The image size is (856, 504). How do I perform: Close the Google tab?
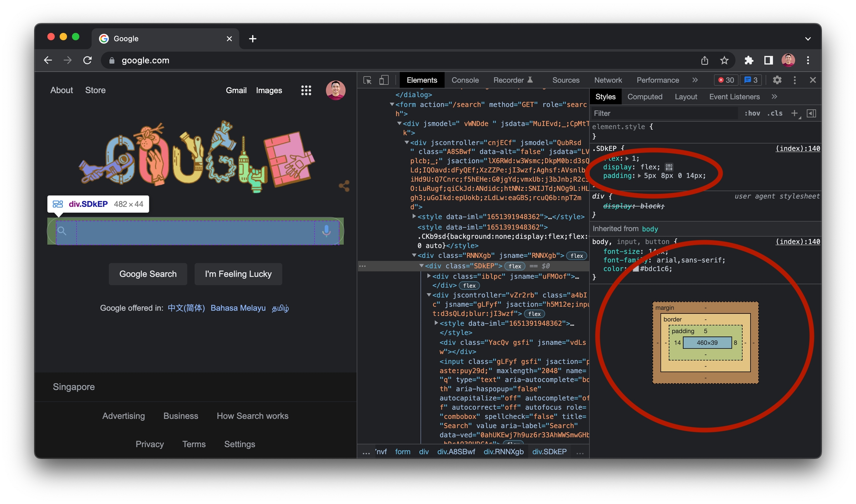click(x=229, y=39)
